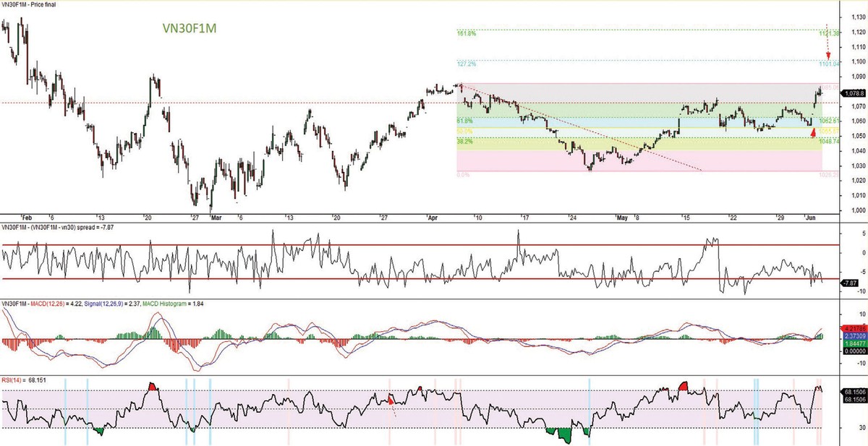Click the red up arrow marker near 1055

coord(813,132)
